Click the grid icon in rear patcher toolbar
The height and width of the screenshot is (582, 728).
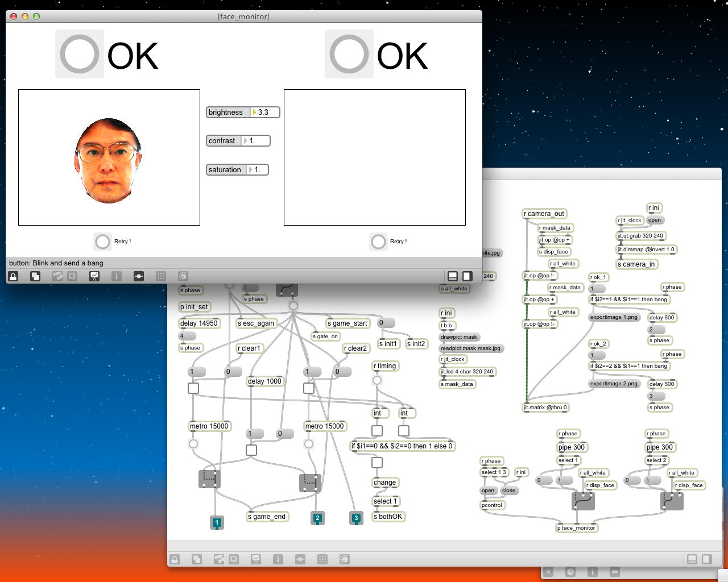322,559
